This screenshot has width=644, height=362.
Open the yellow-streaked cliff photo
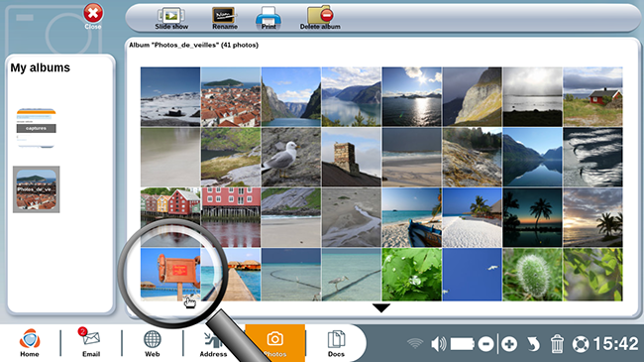(473, 96)
